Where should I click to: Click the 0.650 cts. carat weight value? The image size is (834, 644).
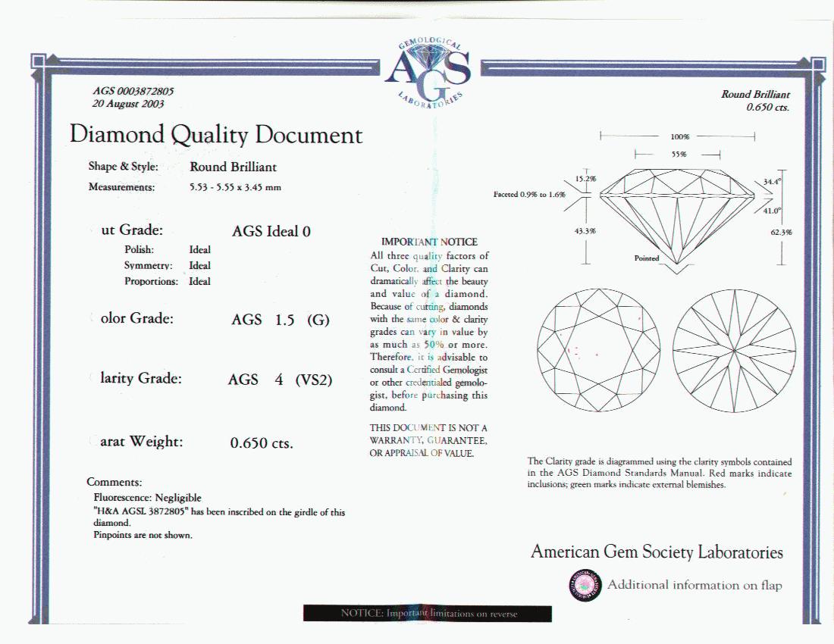(x=262, y=443)
